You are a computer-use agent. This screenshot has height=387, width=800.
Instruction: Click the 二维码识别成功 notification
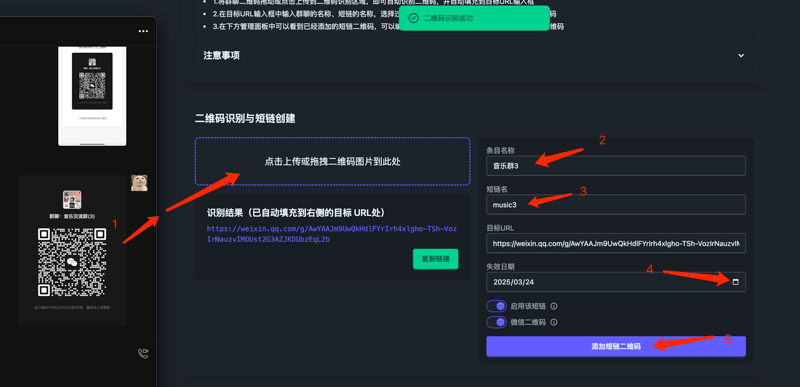coord(474,18)
